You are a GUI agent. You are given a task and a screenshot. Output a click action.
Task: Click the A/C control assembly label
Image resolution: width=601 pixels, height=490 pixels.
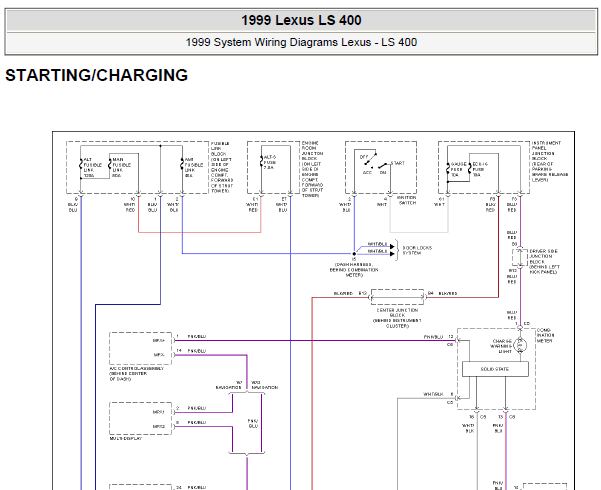point(136,373)
